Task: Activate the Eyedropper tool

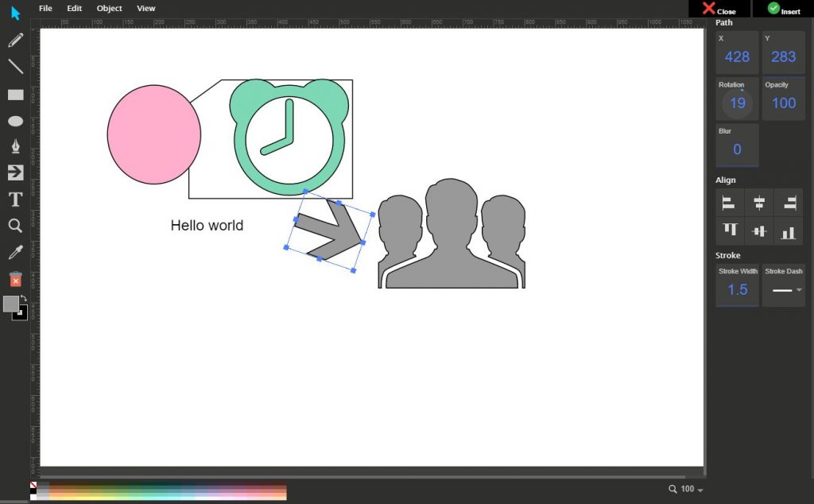Action: pos(15,252)
